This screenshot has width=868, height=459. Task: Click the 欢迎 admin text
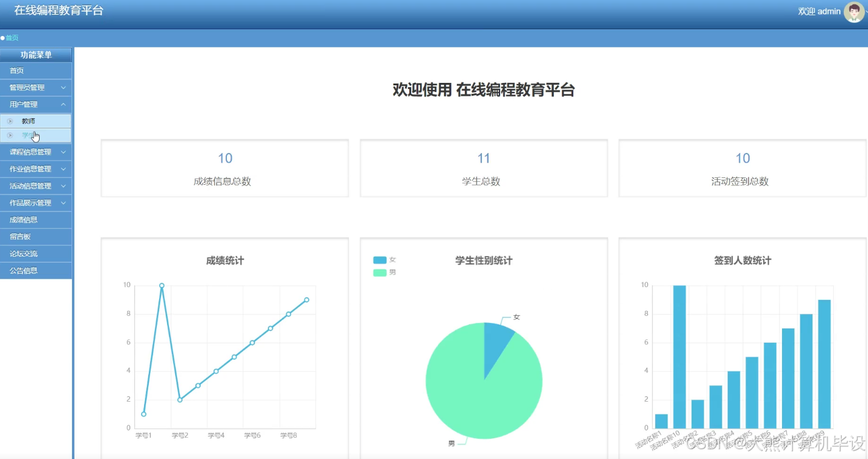(819, 12)
